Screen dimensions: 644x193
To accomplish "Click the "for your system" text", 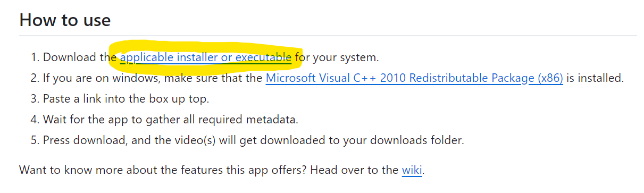I will (x=337, y=57).
